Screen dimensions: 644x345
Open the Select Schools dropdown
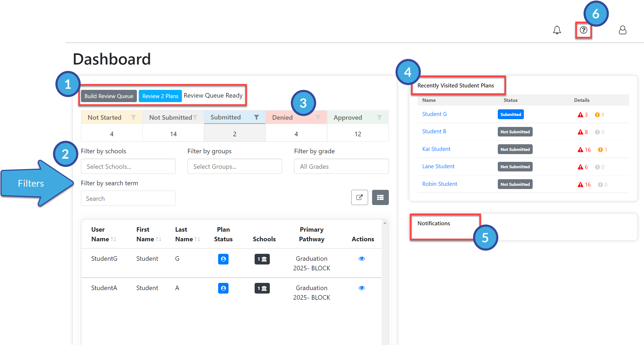(128, 166)
